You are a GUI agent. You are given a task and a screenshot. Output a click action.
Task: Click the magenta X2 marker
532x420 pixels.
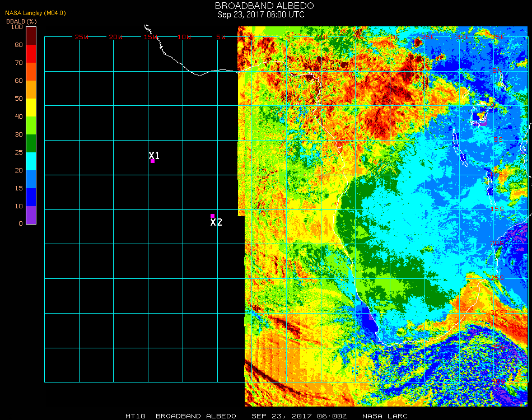212,216
